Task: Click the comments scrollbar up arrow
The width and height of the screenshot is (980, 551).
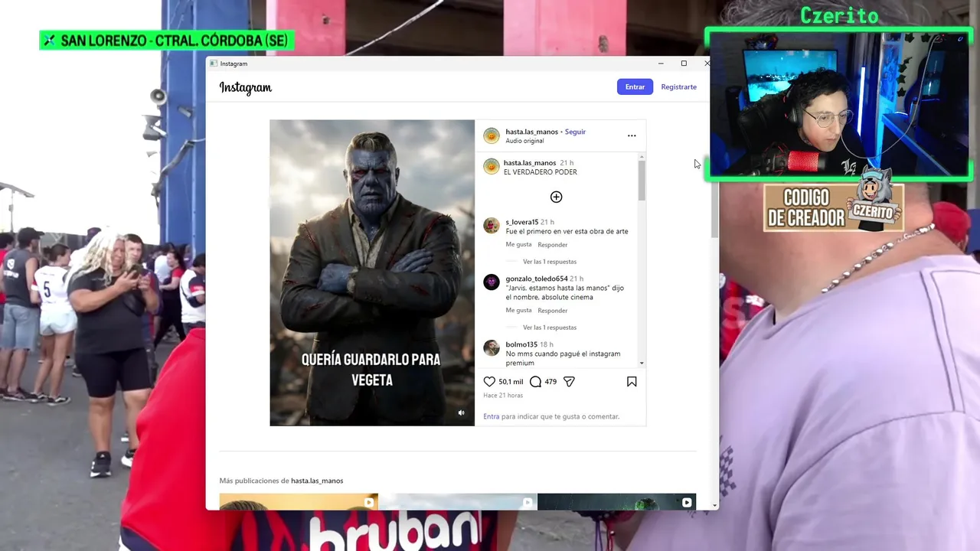Action: [x=642, y=157]
